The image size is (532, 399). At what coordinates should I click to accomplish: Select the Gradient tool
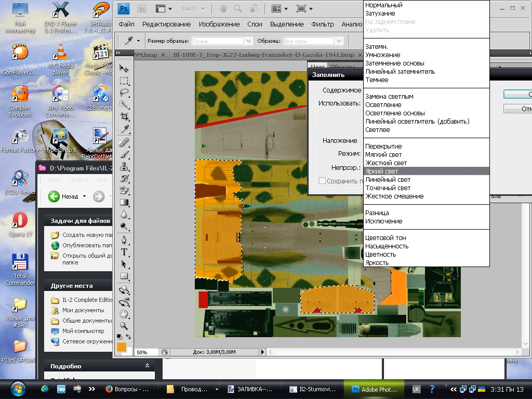pyautogui.click(x=124, y=202)
